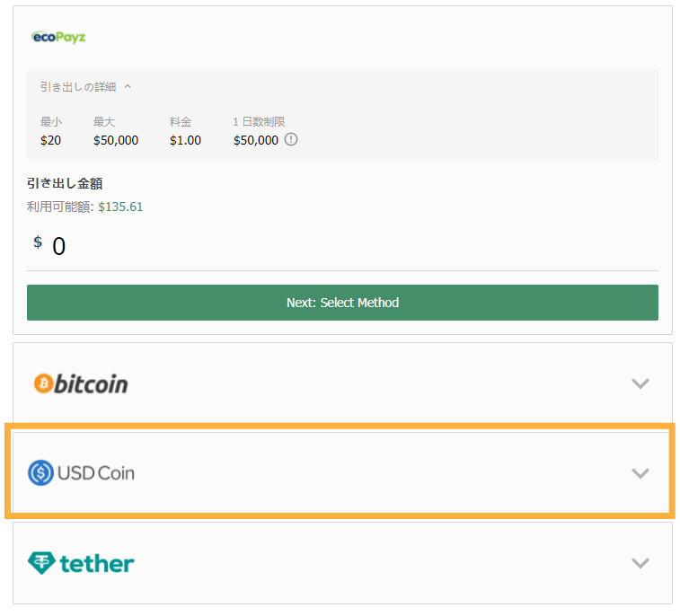Viewport: 680px width, 616px height.
Task: Click the dollar sign beside amount
Action: pos(38,242)
